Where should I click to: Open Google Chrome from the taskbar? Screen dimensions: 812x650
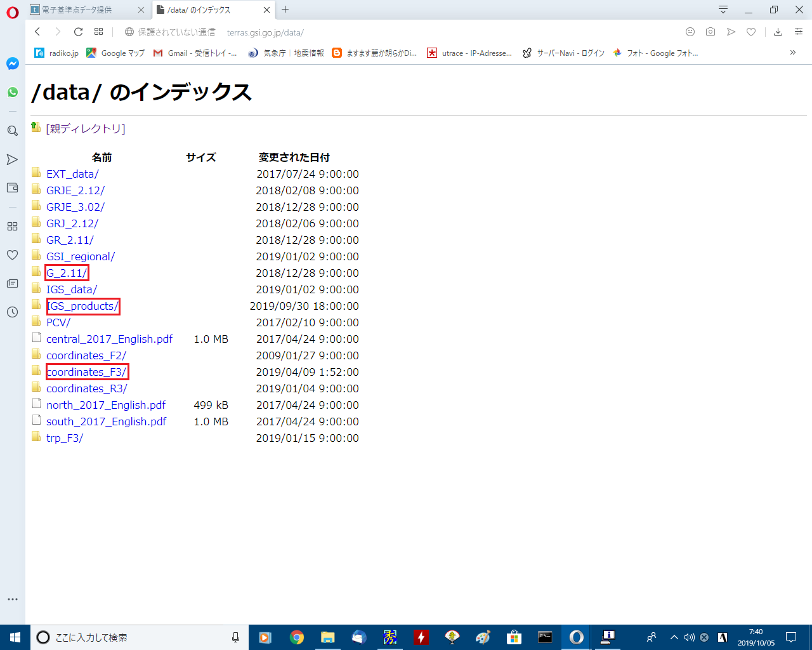pos(296,637)
